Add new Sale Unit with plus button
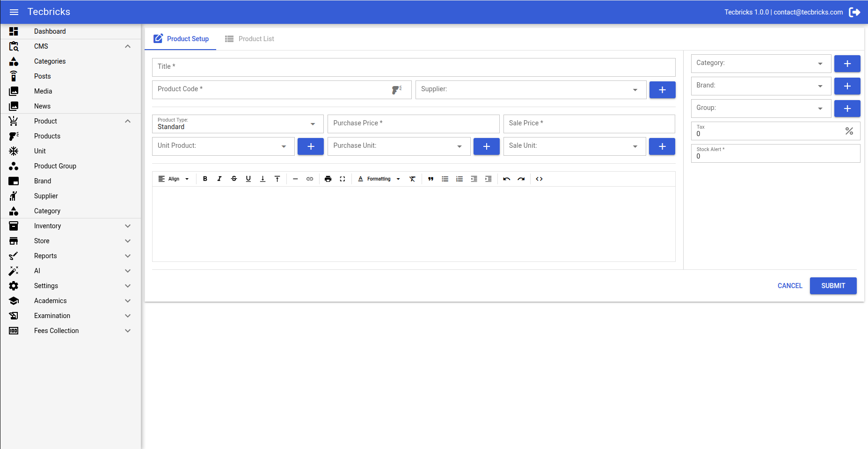 coord(662,146)
